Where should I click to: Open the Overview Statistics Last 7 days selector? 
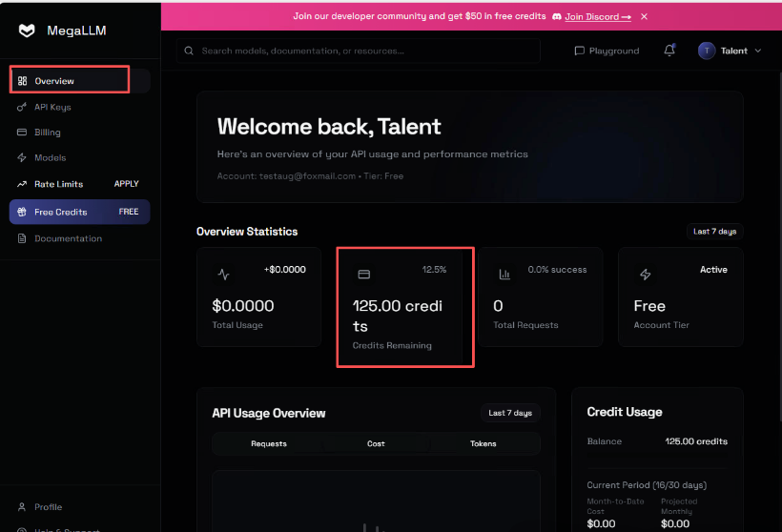714,232
